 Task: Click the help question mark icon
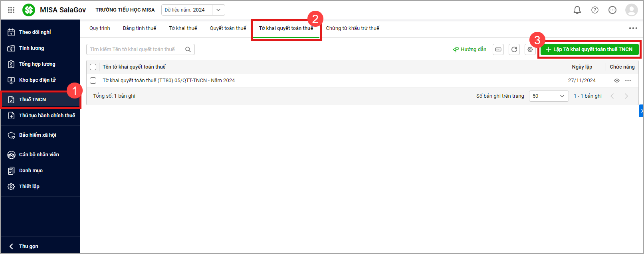[x=594, y=10]
